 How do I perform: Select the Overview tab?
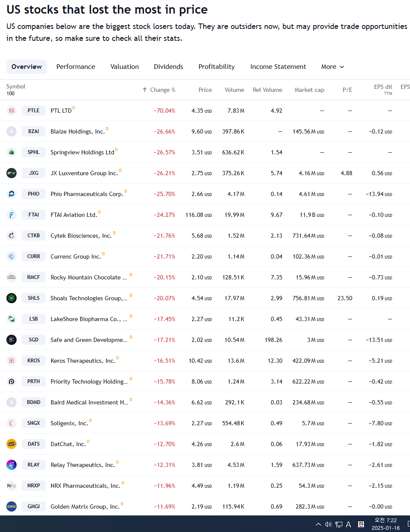pyautogui.click(x=26, y=67)
